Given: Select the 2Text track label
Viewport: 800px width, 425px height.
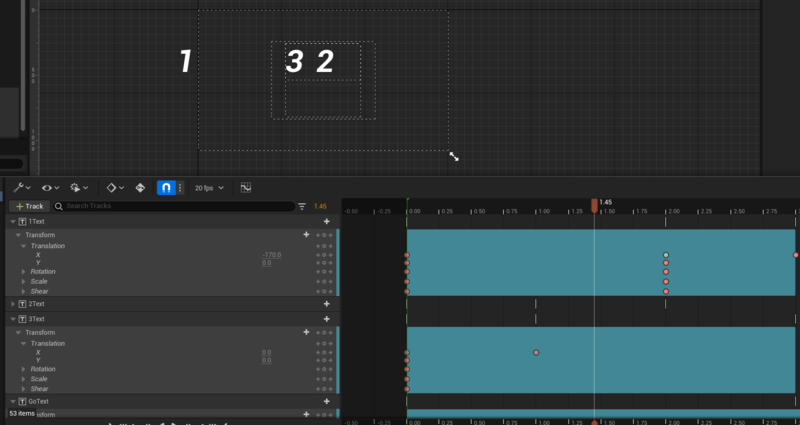Looking at the screenshot, I should click(36, 304).
